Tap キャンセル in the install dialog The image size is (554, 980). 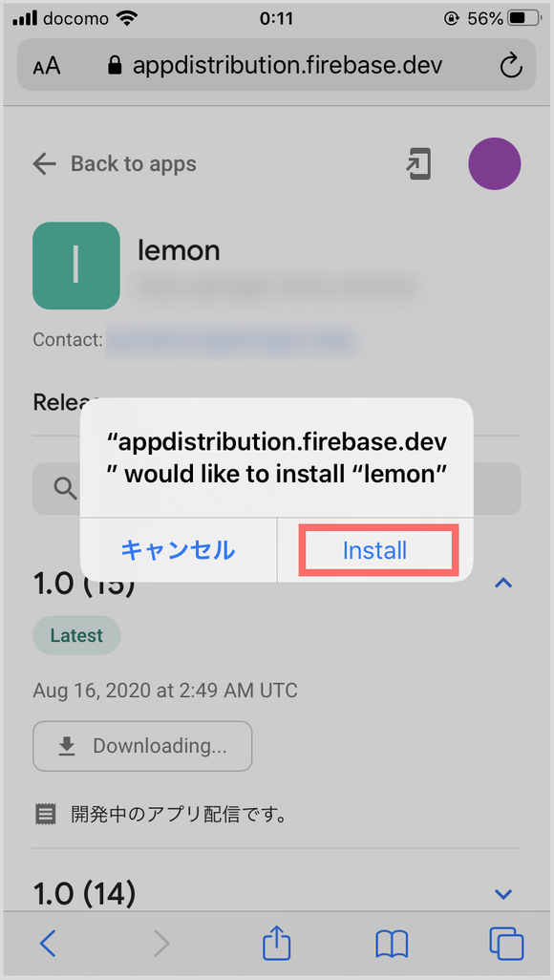179,550
